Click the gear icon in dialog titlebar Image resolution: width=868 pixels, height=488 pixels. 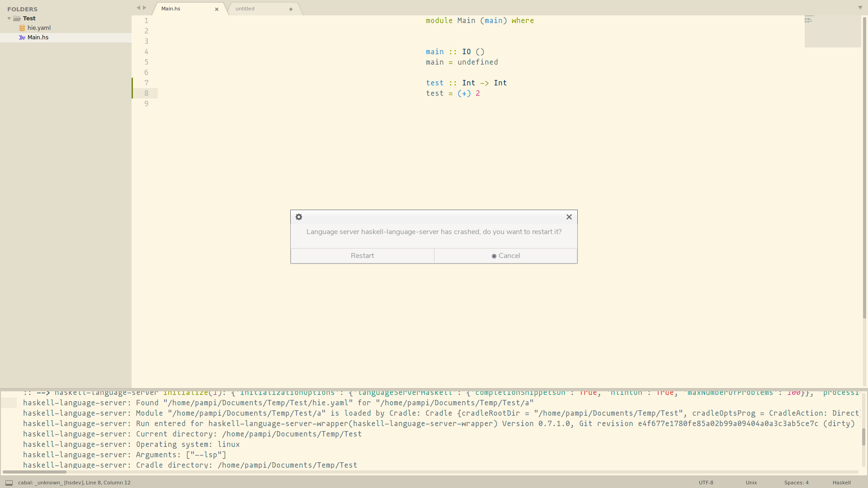(x=299, y=217)
